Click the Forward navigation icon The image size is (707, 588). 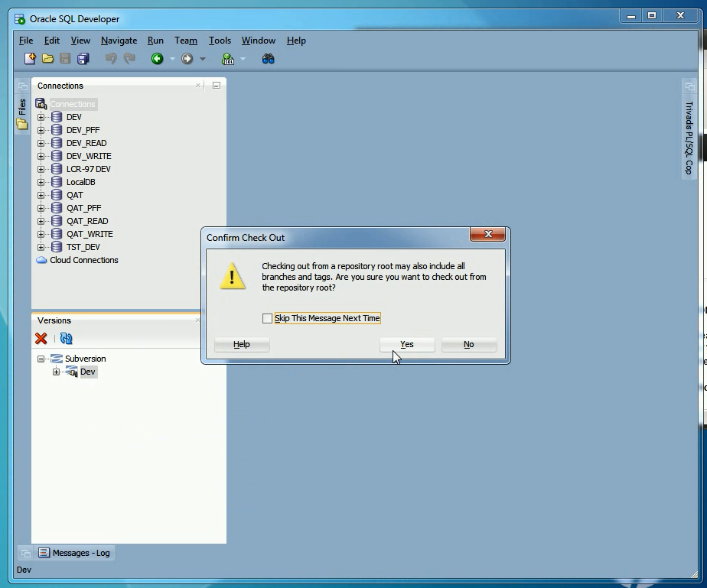[x=187, y=59]
